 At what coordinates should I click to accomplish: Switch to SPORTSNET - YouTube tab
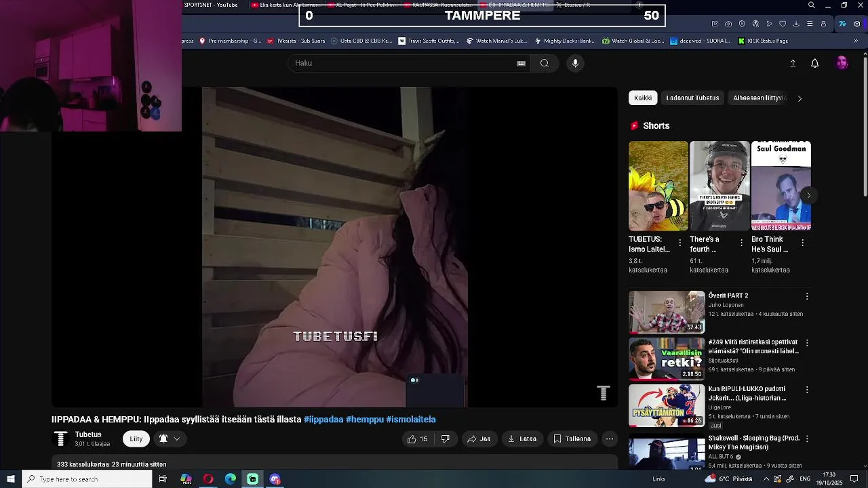(211, 5)
